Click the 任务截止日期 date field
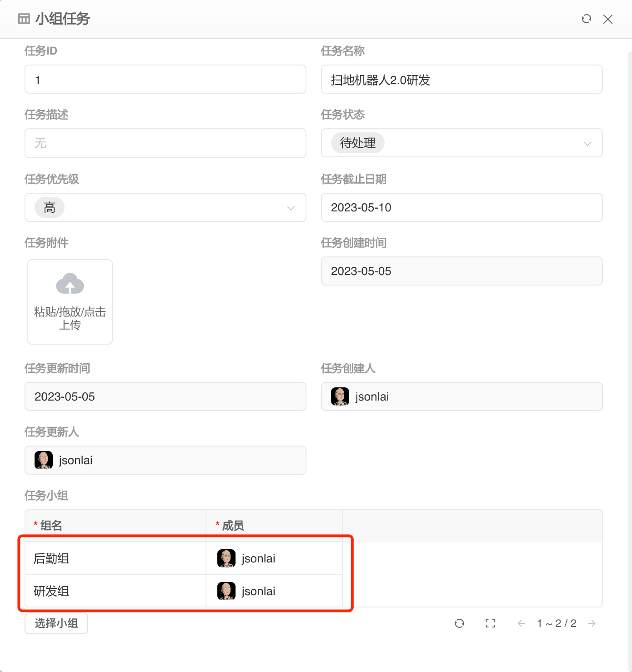The image size is (632, 672). 461,208
